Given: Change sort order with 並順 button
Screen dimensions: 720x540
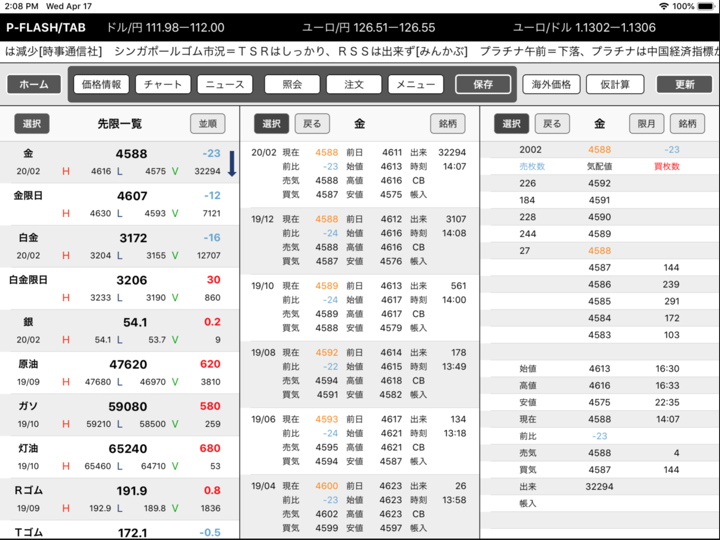Looking at the screenshot, I should point(208,123).
